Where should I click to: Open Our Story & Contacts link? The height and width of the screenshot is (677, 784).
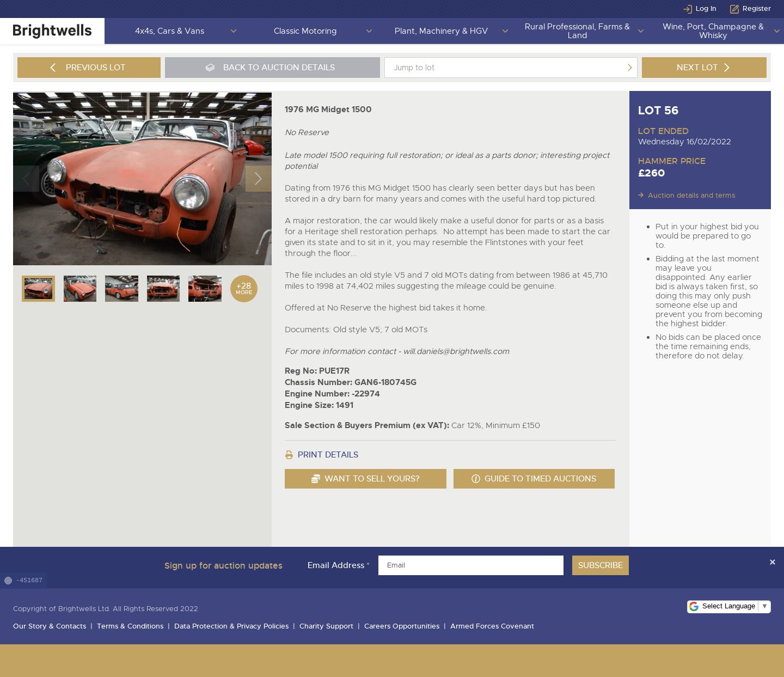(x=50, y=626)
